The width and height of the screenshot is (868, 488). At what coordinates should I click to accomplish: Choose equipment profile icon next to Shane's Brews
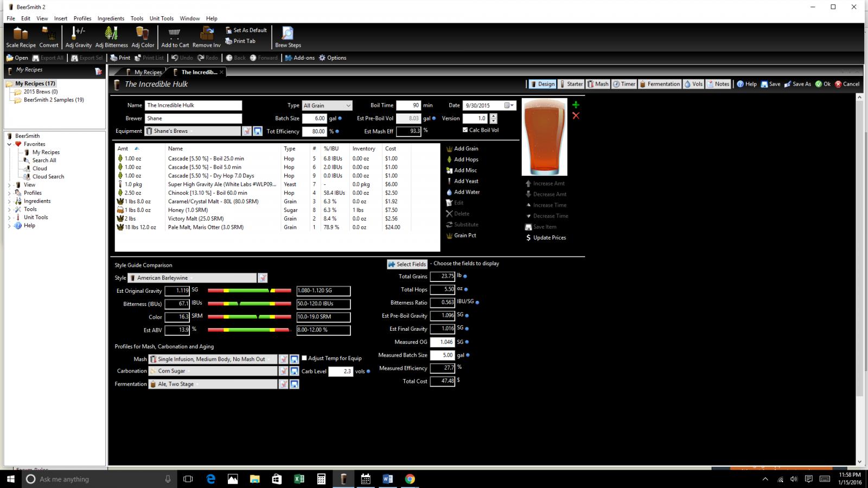pos(247,131)
